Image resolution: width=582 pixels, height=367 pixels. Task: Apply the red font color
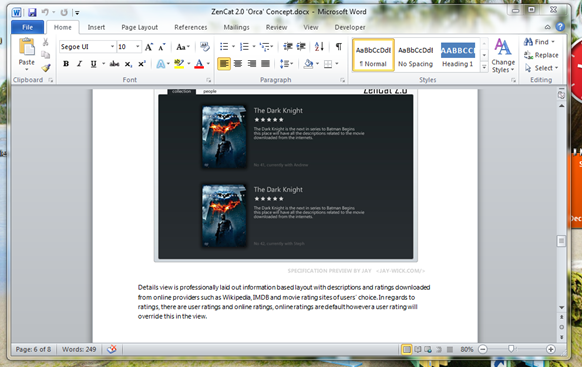(x=199, y=64)
